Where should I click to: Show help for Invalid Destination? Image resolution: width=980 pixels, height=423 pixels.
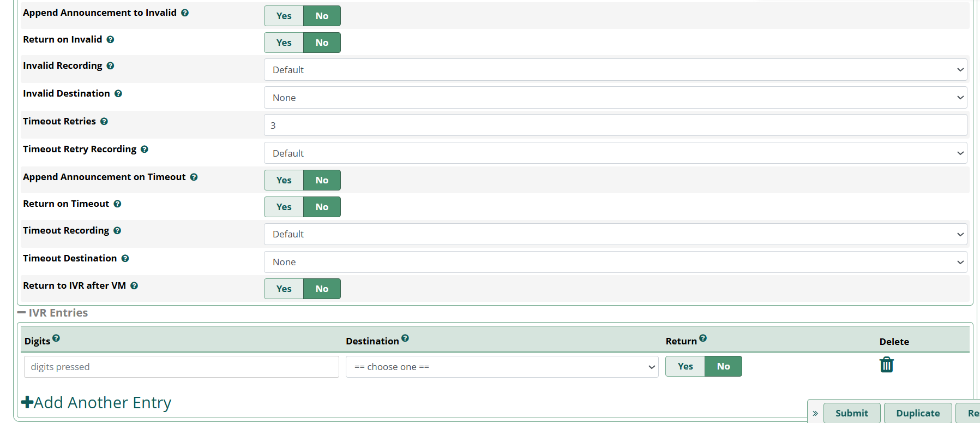[x=118, y=93]
